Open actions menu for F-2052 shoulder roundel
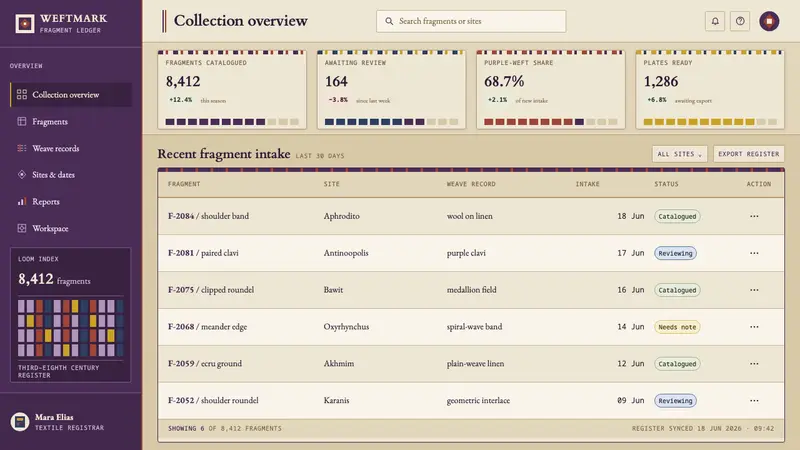Viewport: 800px width, 450px height. [x=754, y=401]
